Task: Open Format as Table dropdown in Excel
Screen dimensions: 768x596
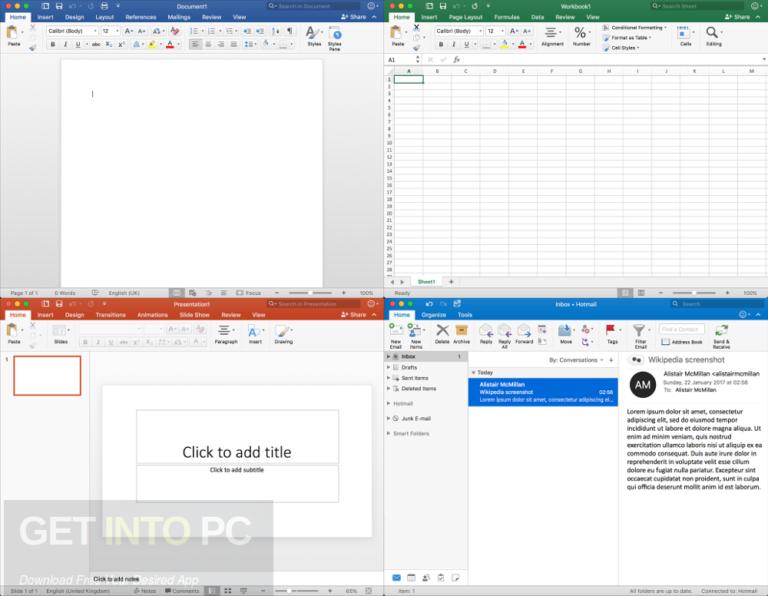Action: tap(627, 38)
